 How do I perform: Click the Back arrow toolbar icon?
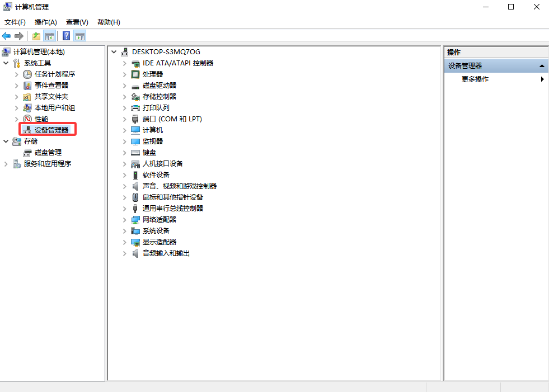[x=6, y=36]
